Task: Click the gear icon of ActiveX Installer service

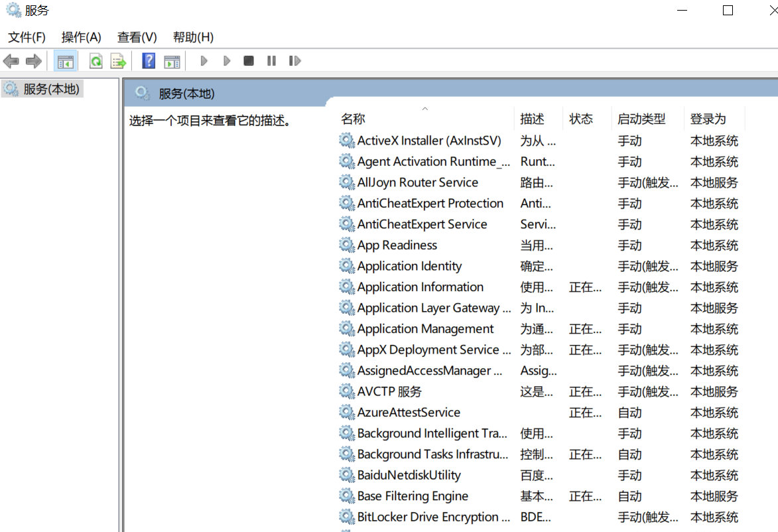Action: pyautogui.click(x=346, y=141)
